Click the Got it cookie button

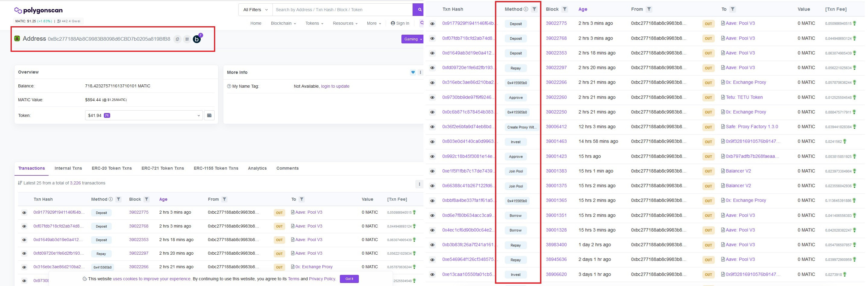click(349, 279)
